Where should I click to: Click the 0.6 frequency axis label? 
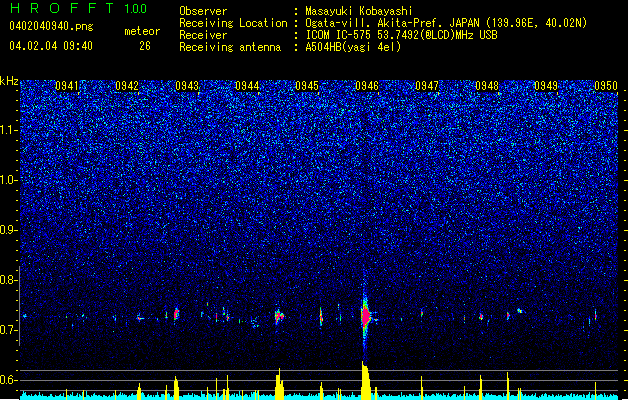tap(9, 380)
